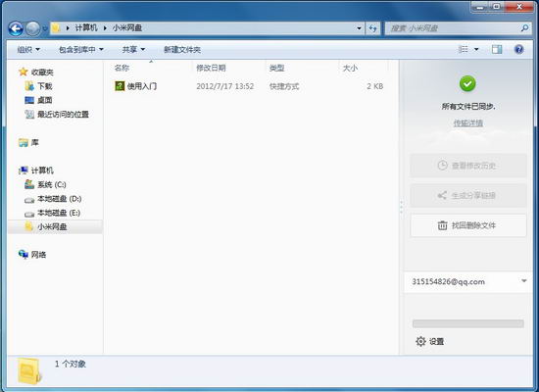Open drive 本地磁盘 (E:)

[x=59, y=213]
